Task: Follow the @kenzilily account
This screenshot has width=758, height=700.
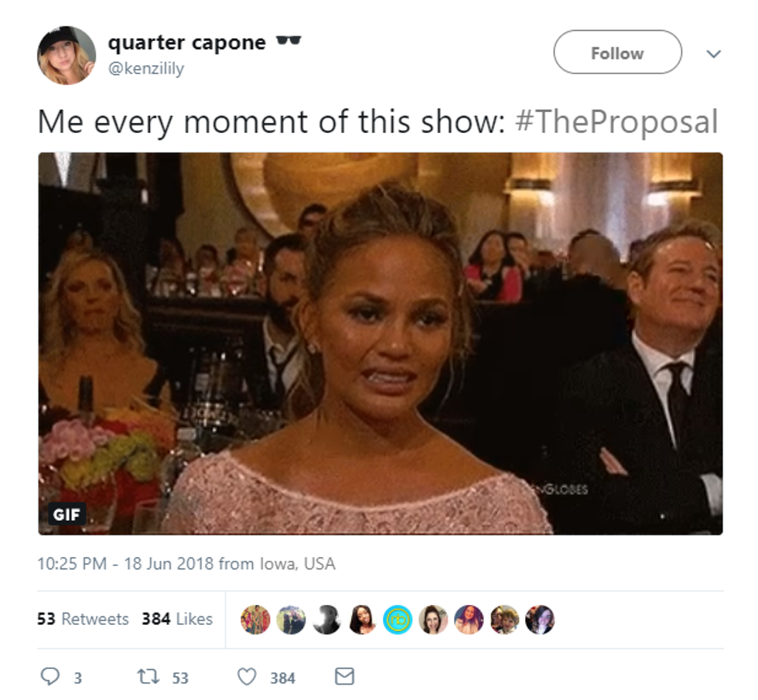Action: (617, 53)
